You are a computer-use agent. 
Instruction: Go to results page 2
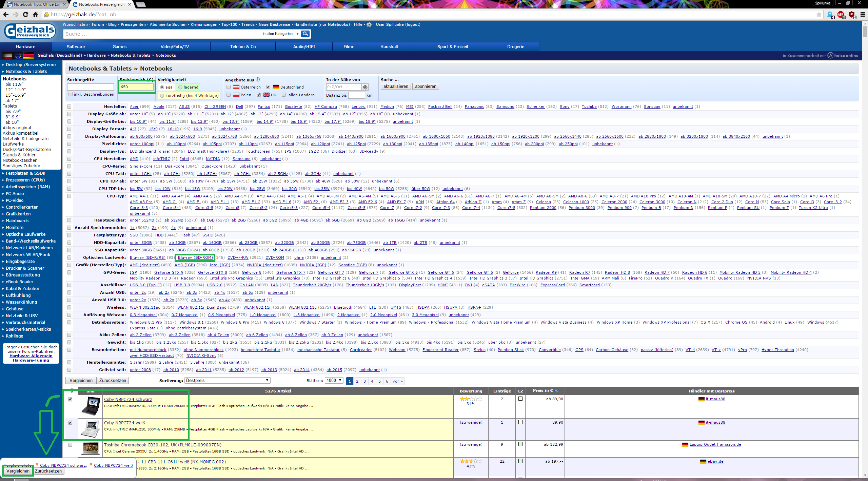pos(357,381)
